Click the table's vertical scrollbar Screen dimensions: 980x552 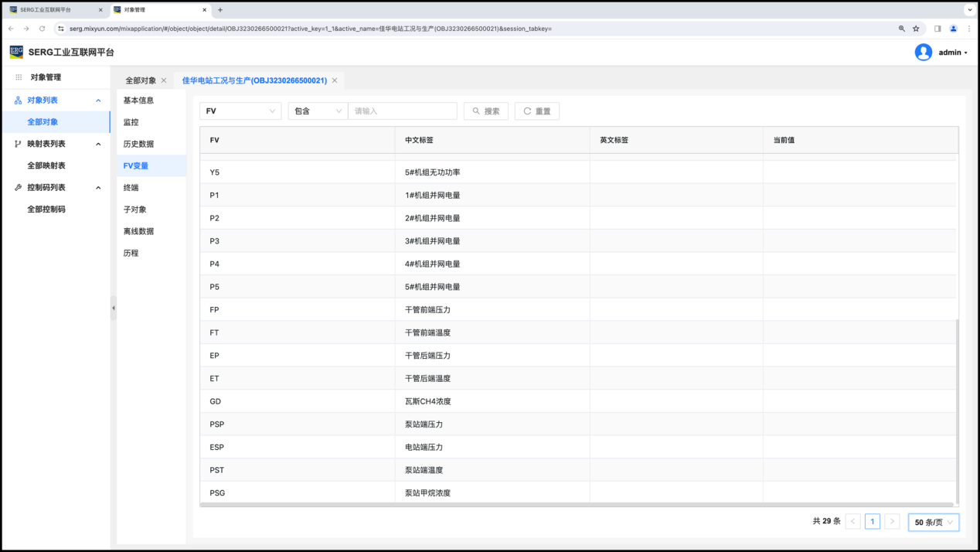coord(958,410)
